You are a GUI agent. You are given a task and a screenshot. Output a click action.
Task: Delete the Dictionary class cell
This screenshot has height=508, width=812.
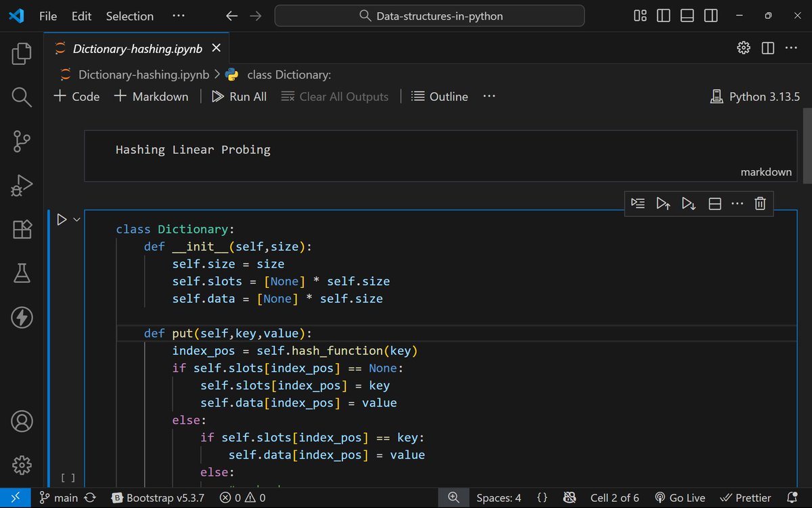pyautogui.click(x=760, y=203)
